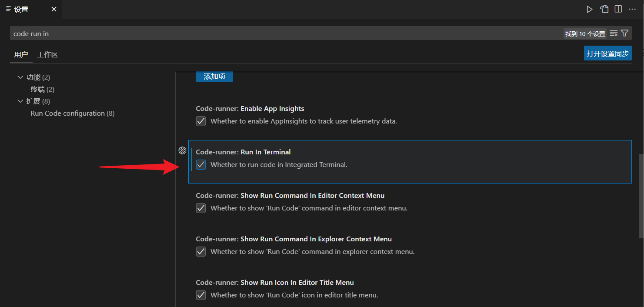Image resolution: width=644 pixels, height=307 pixels.
Task: Click the 找到 10 个设置 result count
Action: click(x=585, y=33)
